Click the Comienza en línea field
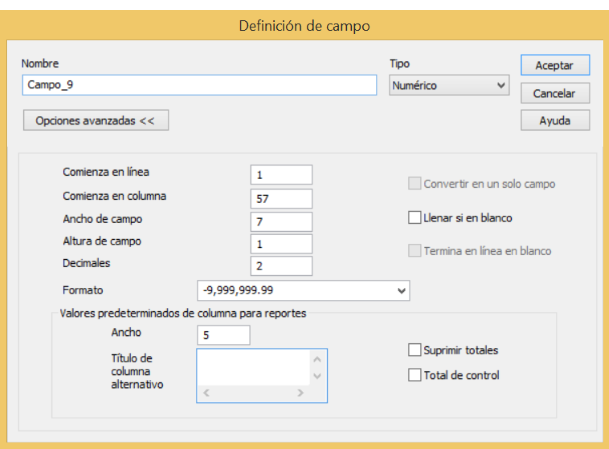 pos(281,175)
